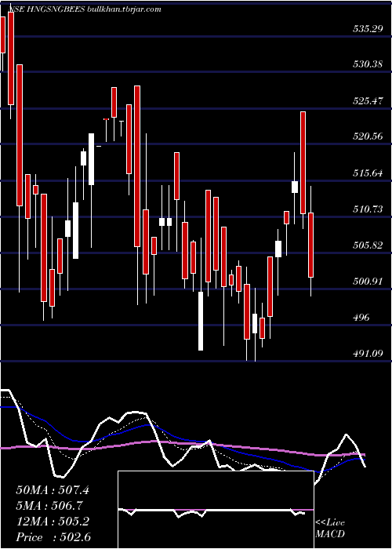Click the 496 price level label
Viewport: 392px width, 549px height.
[x=361, y=317]
